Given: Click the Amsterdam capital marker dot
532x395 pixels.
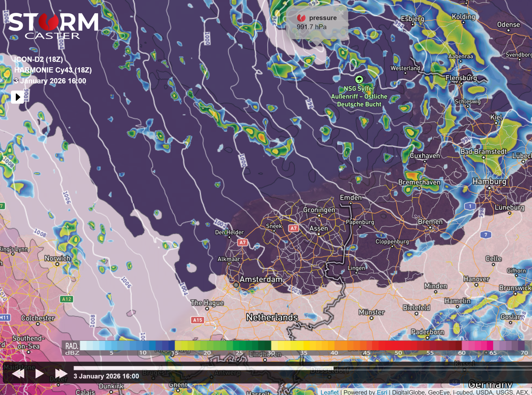Looking at the screenshot, I should pyautogui.click(x=236, y=285).
